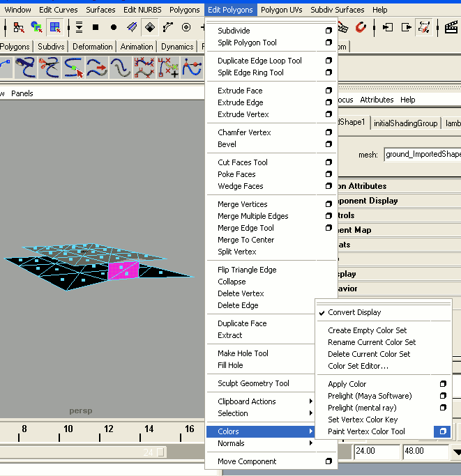The height and width of the screenshot is (476, 461).
Task: Click the select by component type icon
Action: pyautogui.click(x=55, y=27)
